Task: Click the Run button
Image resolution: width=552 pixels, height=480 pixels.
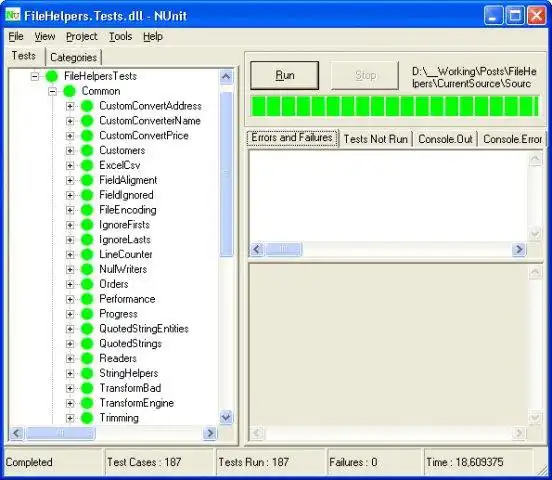Action: (x=284, y=75)
